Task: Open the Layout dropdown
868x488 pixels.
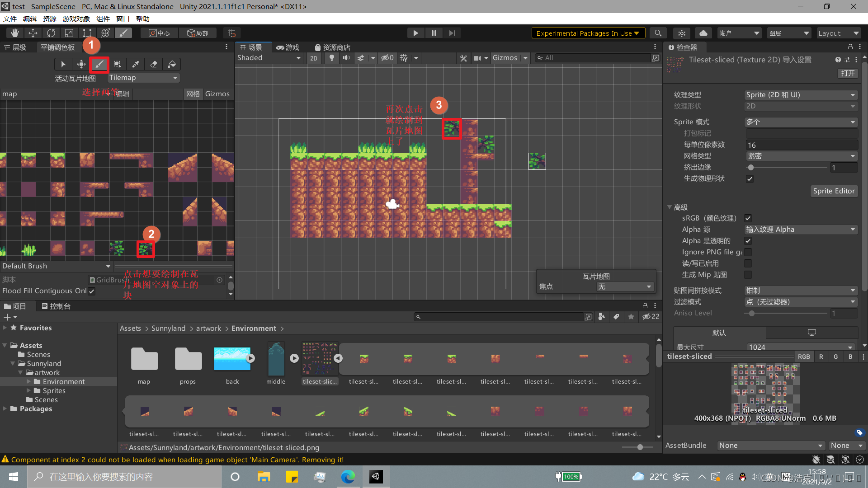Action: [838, 33]
